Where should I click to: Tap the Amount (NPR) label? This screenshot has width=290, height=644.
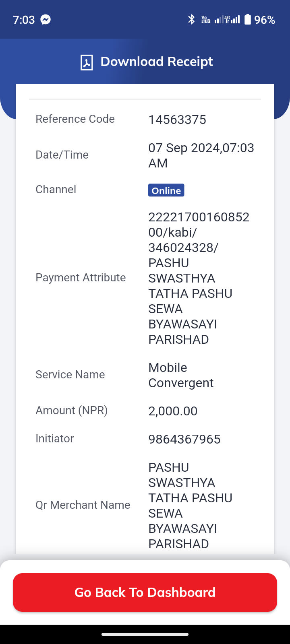[72, 411]
